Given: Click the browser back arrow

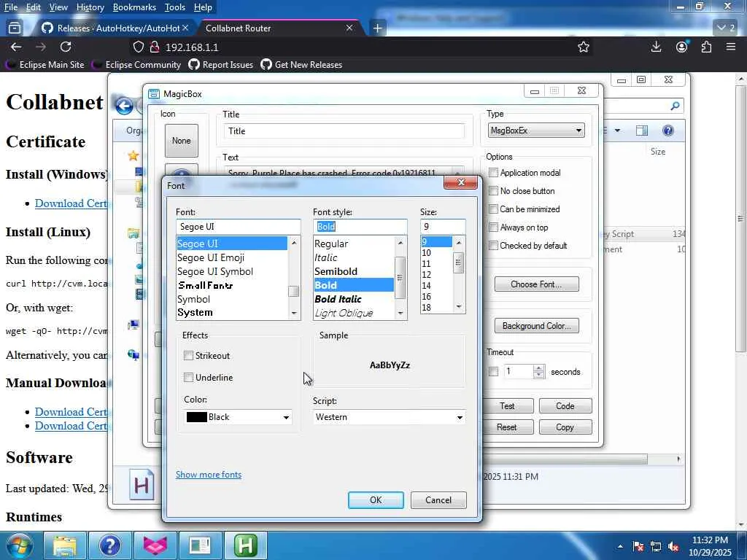Looking at the screenshot, I should click(x=16, y=47).
